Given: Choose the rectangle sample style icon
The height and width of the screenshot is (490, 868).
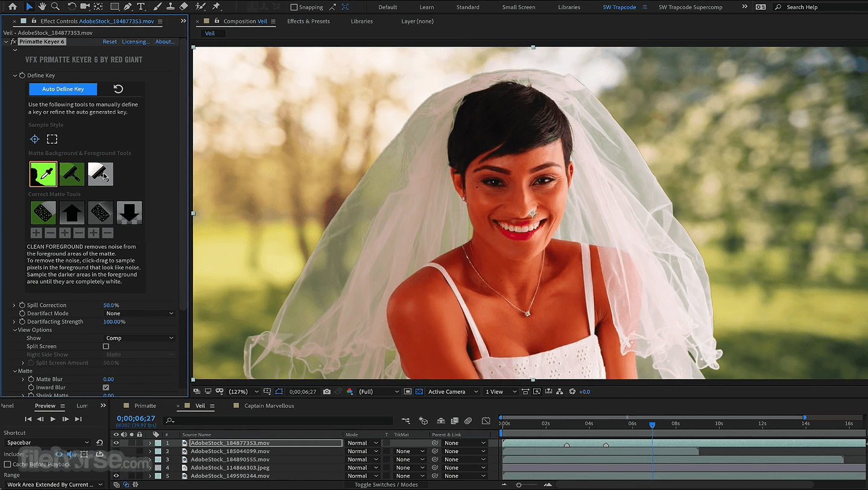Looking at the screenshot, I should [52, 139].
